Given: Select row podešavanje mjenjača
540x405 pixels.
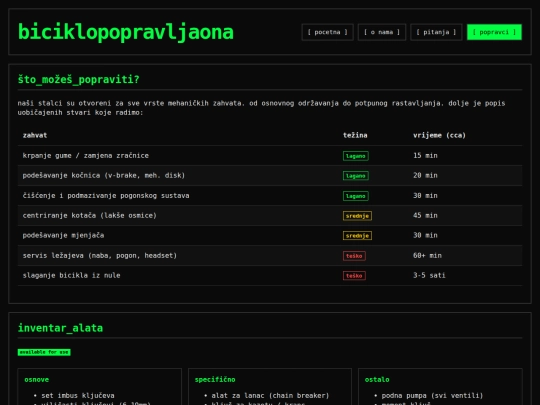Looking at the screenshot, I should (270, 236).
